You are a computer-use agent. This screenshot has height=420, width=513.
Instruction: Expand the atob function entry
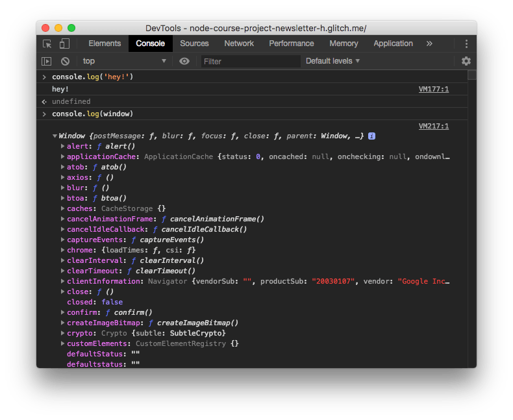coord(62,167)
